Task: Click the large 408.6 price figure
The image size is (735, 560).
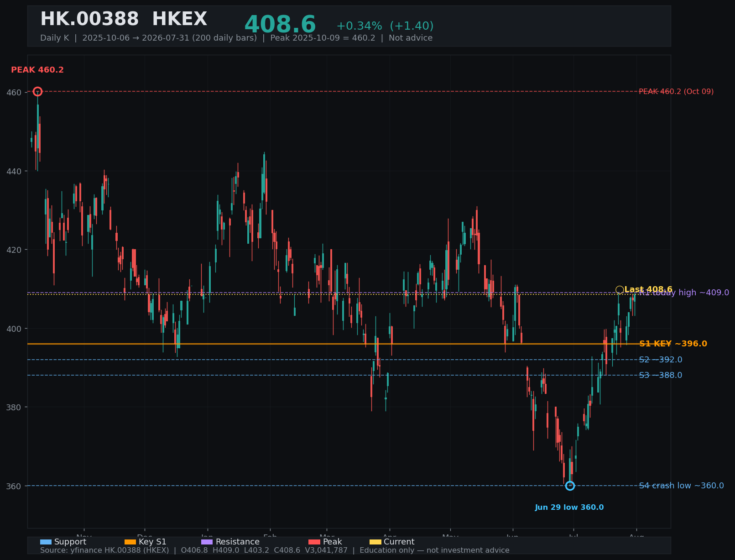Action: click(280, 25)
